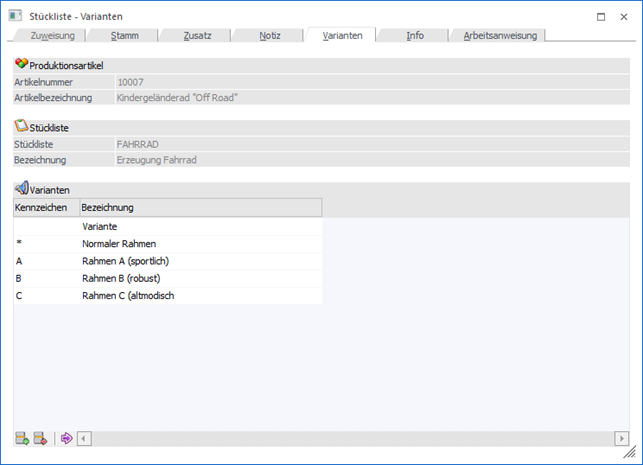Click the purple arrow icon in bottom toolbar

coord(66,438)
